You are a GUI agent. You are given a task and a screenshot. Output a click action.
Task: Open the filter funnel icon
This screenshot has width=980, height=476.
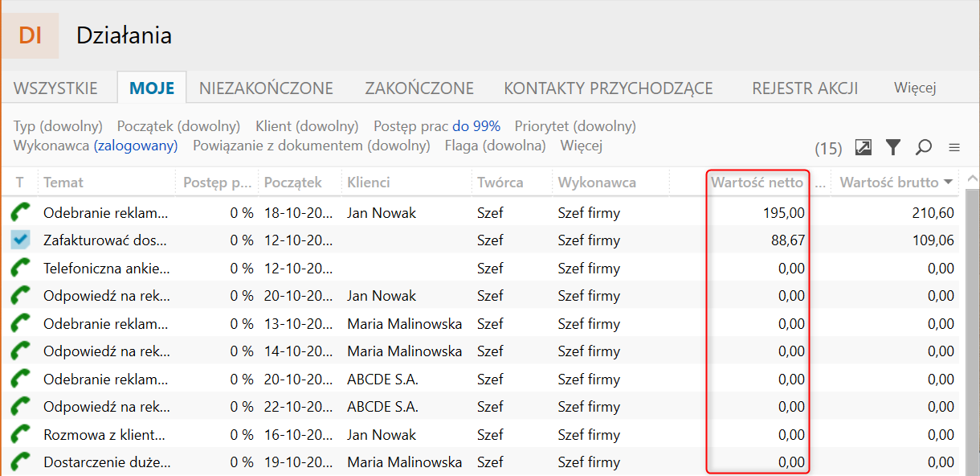click(893, 147)
